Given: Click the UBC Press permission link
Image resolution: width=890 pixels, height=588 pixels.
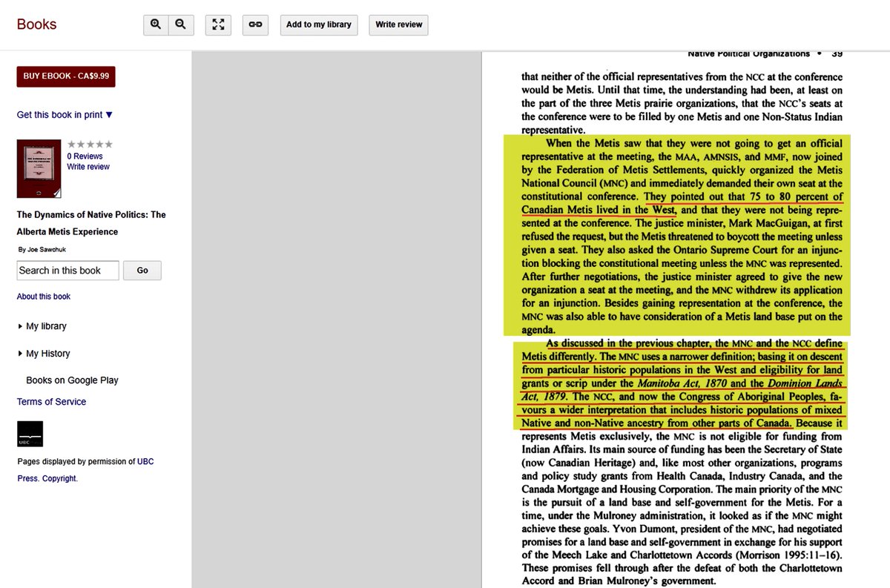Looking at the screenshot, I should (x=145, y=461).
